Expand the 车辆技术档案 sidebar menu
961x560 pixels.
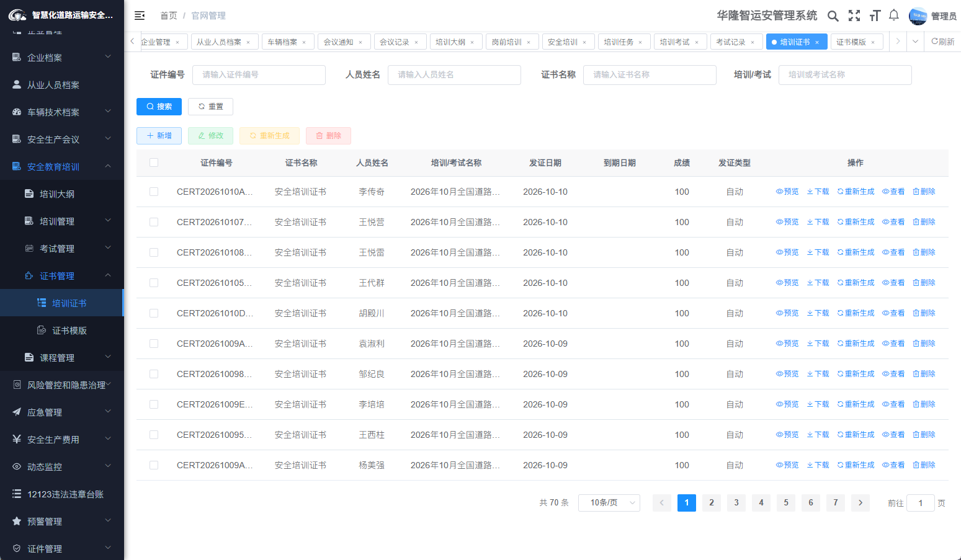pos(62,112)
